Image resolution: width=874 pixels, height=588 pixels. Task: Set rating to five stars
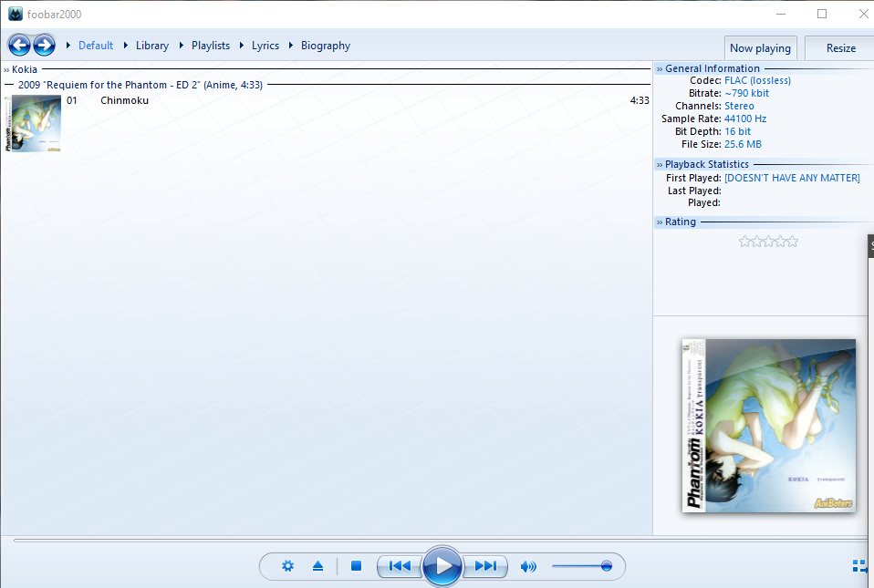coord(792,242)
